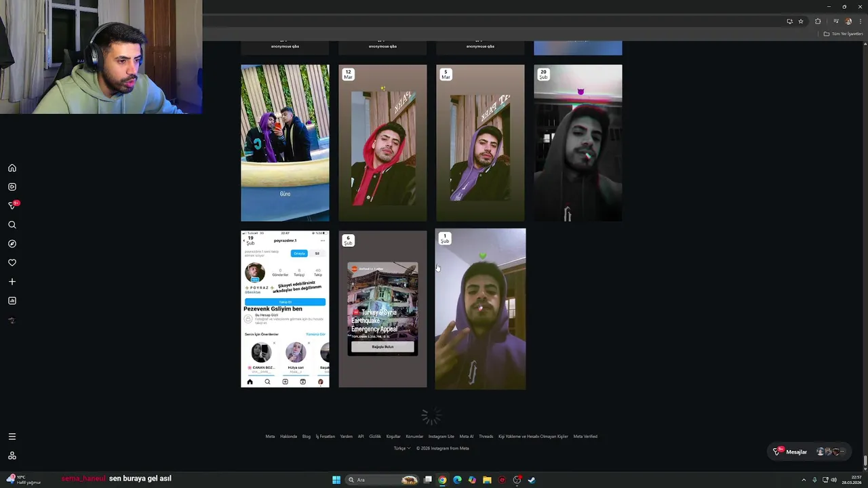
Task: Expand the Türkçe language dropdown
Action: click(x=402, y=448)
